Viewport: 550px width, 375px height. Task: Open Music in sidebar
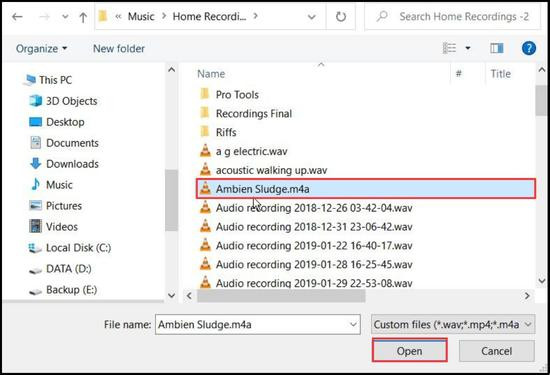click(59, 185)
